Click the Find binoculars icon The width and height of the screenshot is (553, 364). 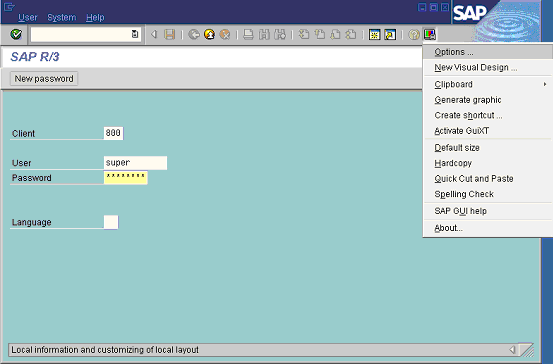pos(264,34)
